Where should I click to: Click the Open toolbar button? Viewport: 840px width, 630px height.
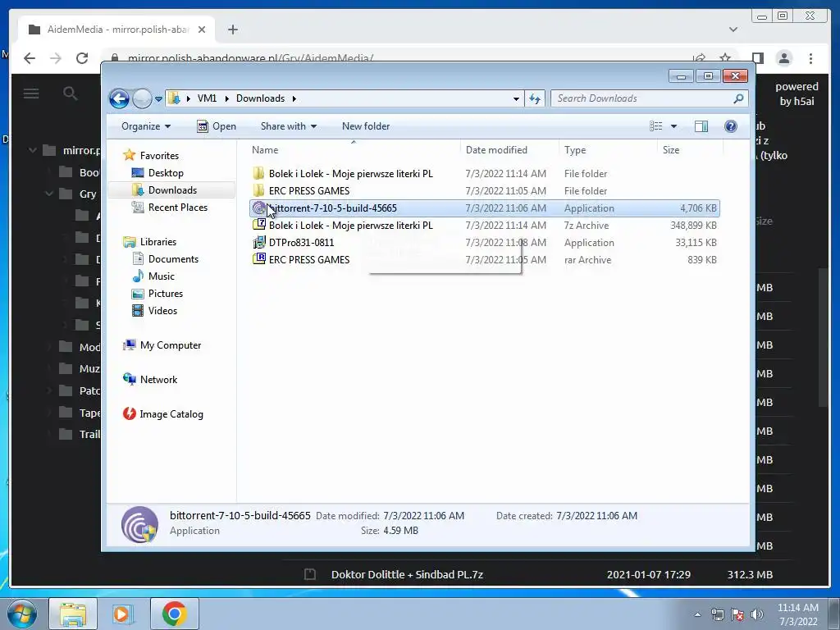(x=217, y=126)
